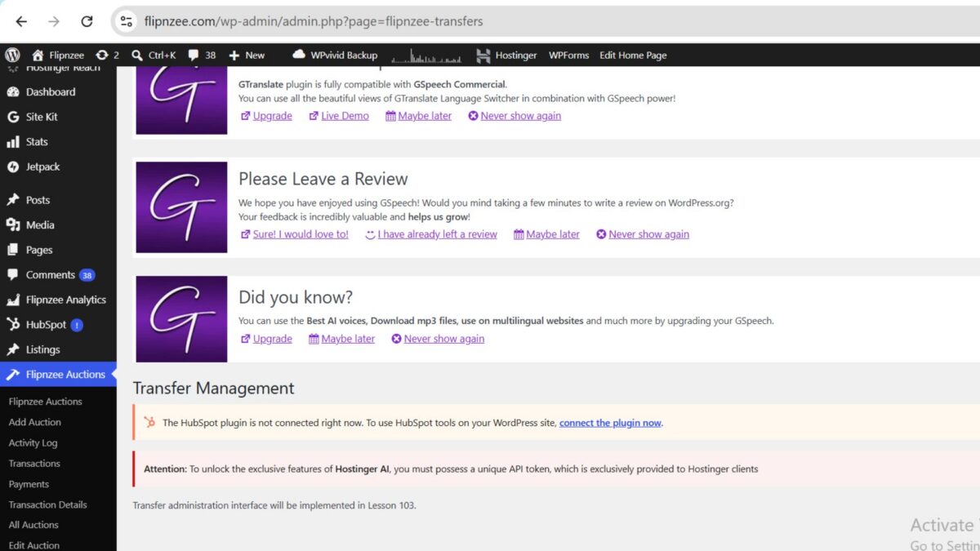Open the admin bar comments showing 38
The height and width of the screenshot is (551, 980).
point(202,55)
